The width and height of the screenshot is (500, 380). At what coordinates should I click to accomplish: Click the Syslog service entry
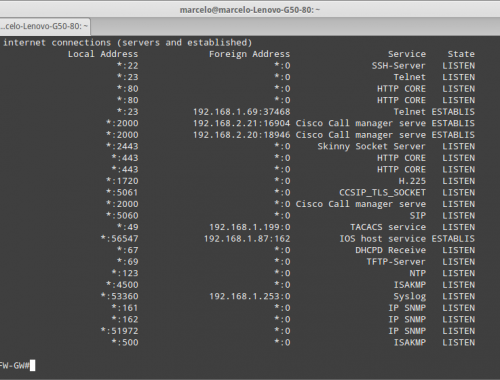coord(409,297)
